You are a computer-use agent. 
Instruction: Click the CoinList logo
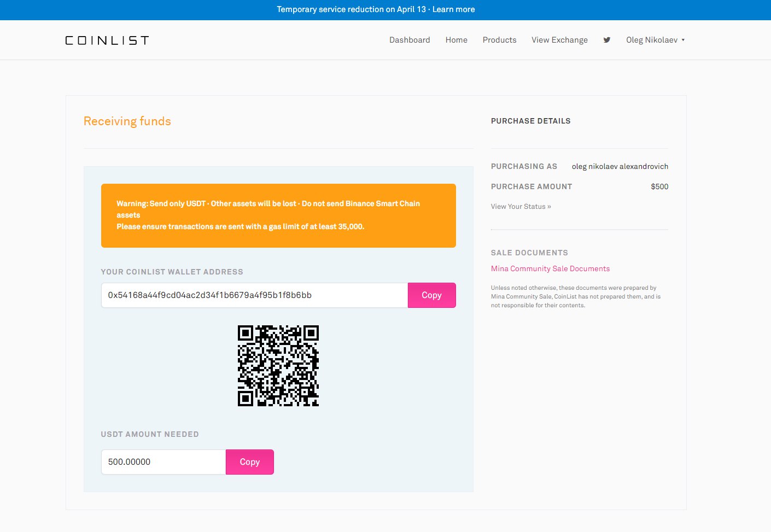[x=107, y=40]
